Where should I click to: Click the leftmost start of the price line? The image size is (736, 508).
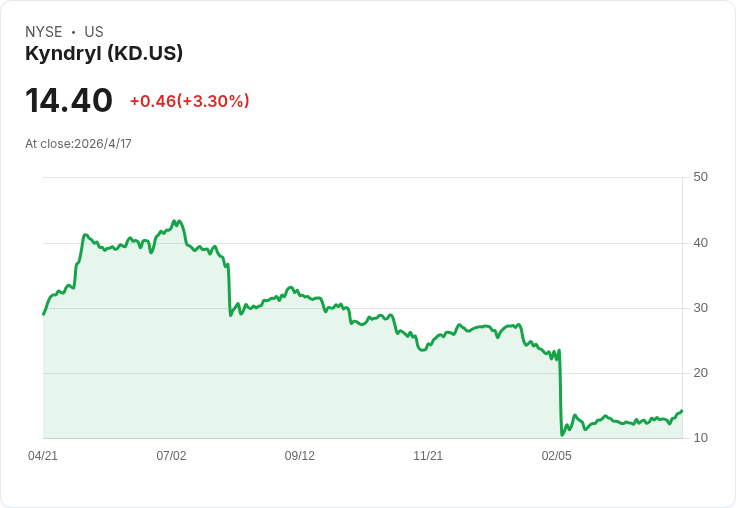pyautogui.click(x=43, y=315)
